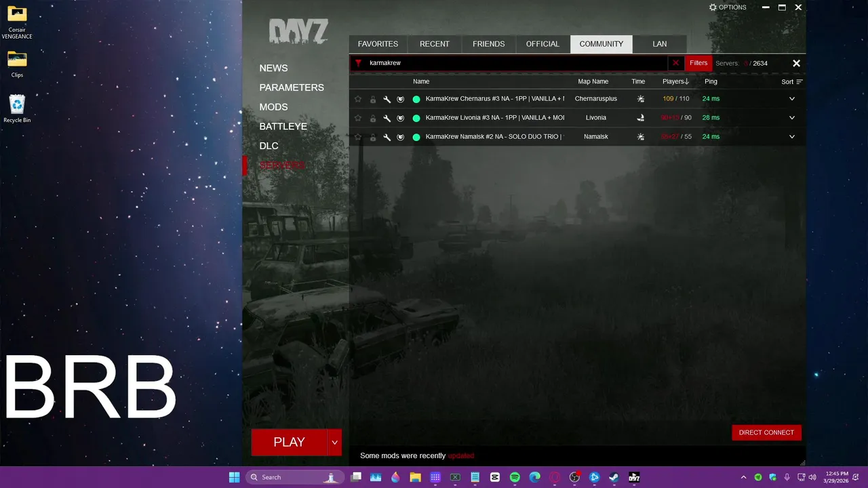Click the wrench mods icon on Chernarus #3 row
The image size is (868, 488).
(x=387, y=99)
